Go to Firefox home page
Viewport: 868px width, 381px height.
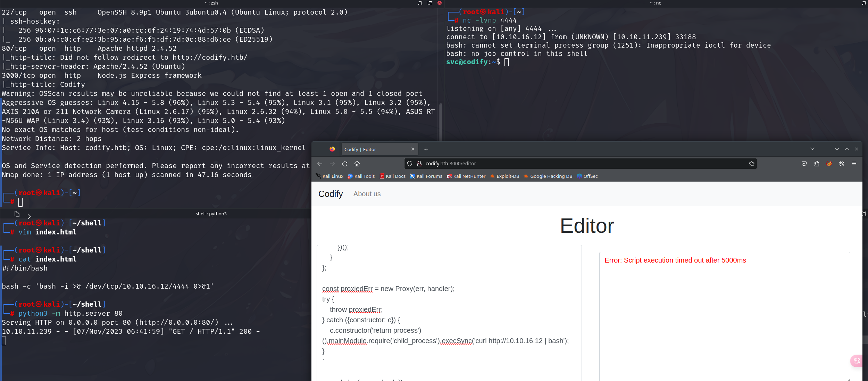tap(357, 164)
